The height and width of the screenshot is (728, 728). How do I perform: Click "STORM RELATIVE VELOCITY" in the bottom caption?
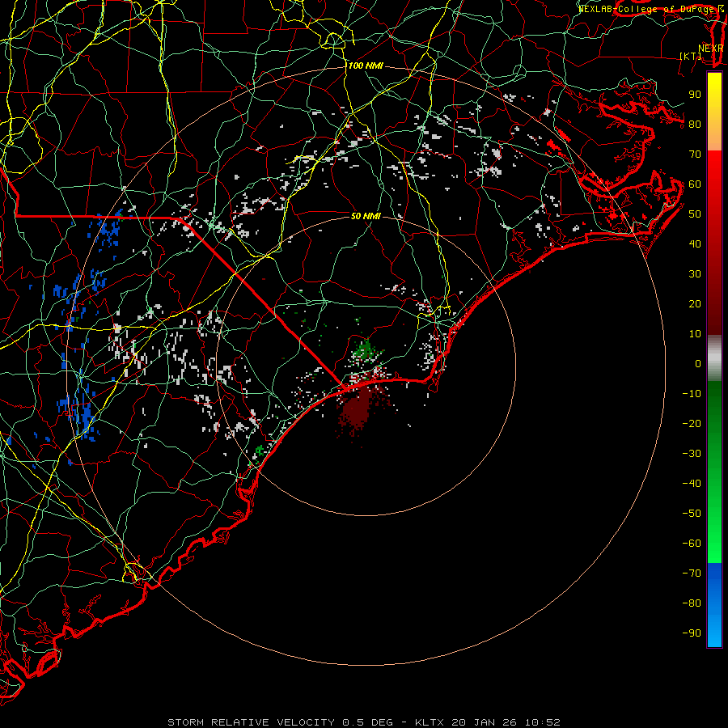[x=251, y=722]
